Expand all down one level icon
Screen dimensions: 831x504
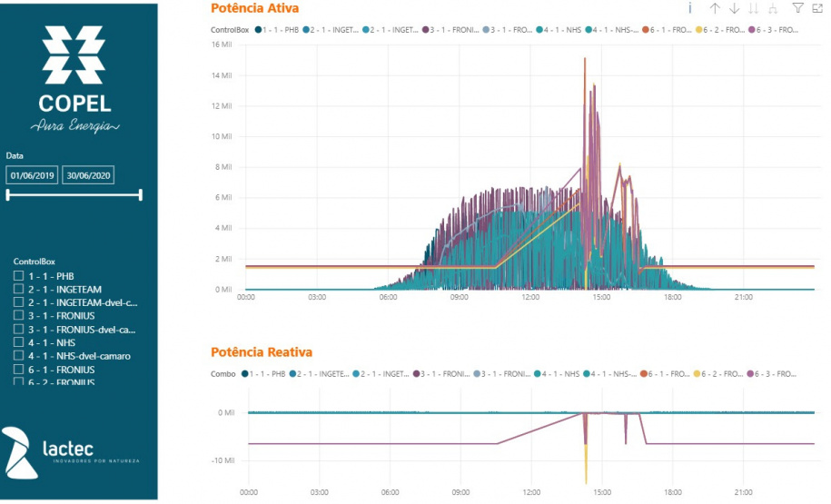click(x=772, y=8)
